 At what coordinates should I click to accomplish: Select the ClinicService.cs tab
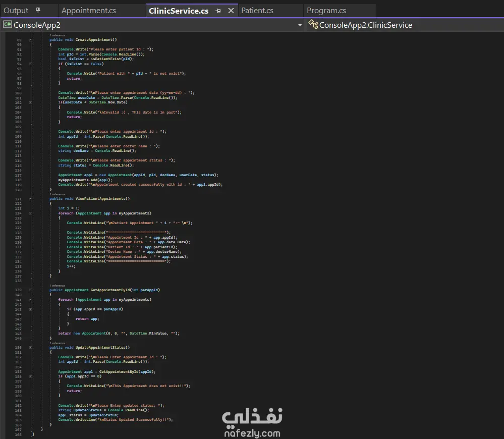tap(179, 11)
